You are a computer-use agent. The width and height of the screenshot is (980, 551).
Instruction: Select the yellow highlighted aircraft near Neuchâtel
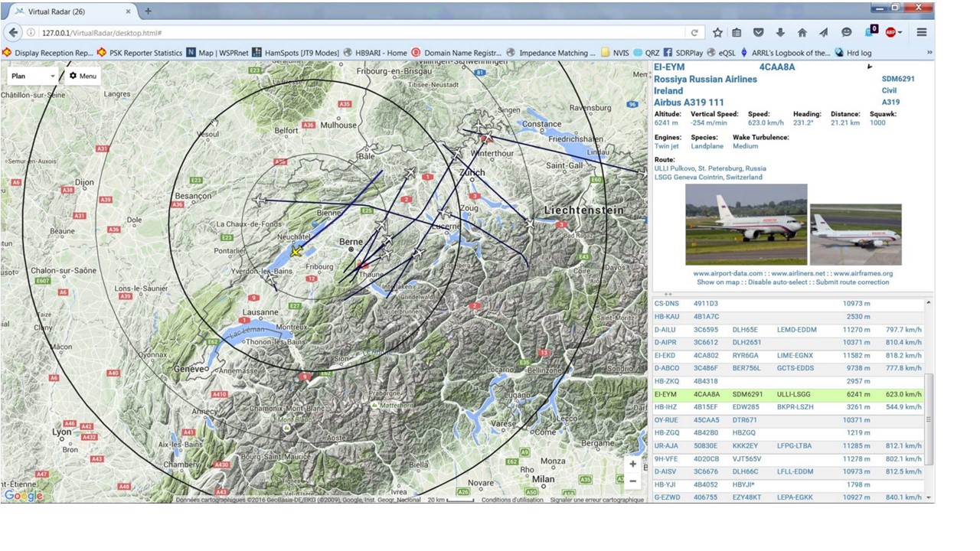(296, 251)
